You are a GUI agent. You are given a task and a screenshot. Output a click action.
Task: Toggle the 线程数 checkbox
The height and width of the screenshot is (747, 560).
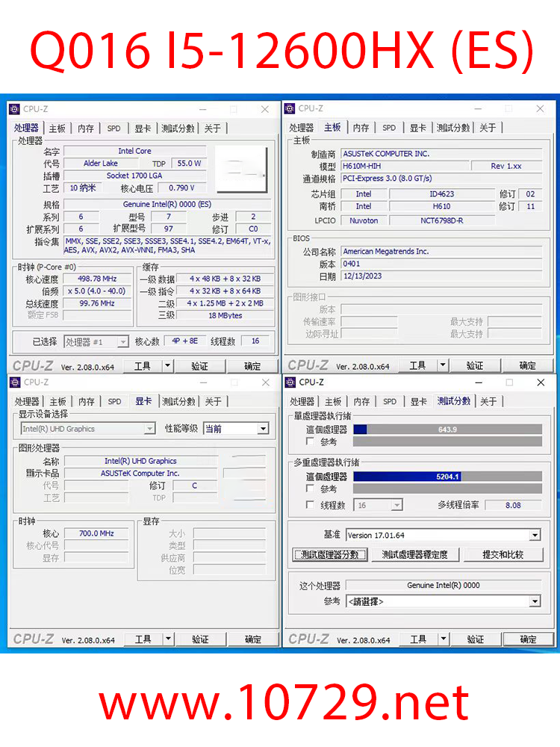coord(310,505)
